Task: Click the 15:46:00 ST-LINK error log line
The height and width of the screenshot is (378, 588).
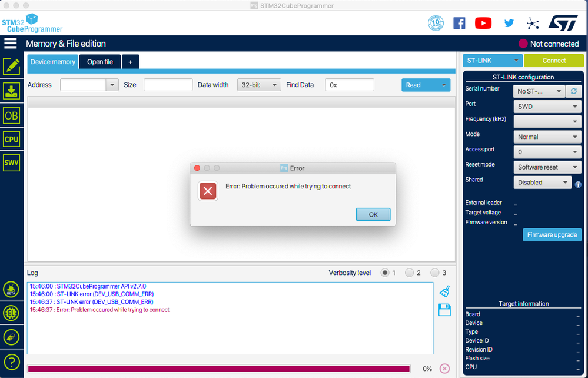Action: (91, 294)
